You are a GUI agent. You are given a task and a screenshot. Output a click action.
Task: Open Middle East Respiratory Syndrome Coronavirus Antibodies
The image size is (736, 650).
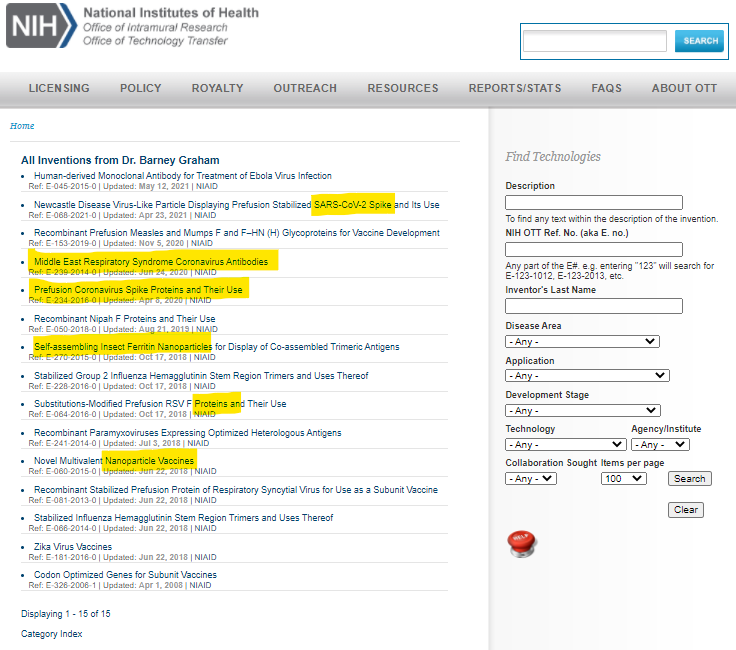151,261
